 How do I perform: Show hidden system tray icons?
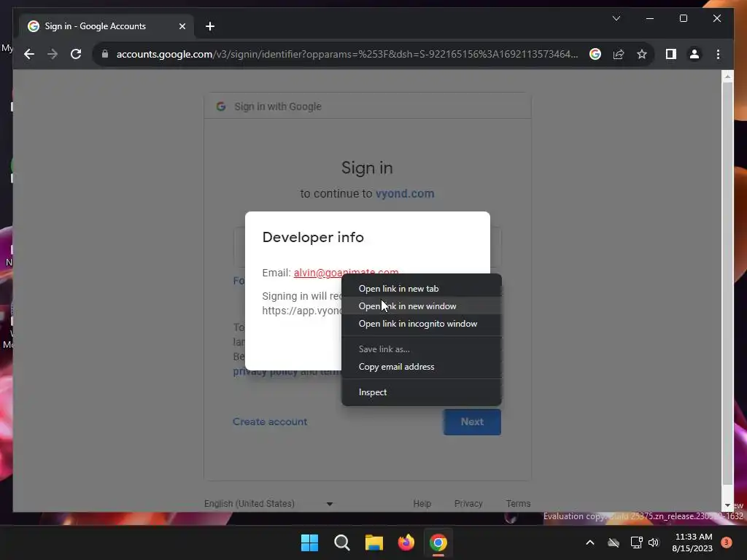click(589, 542)
